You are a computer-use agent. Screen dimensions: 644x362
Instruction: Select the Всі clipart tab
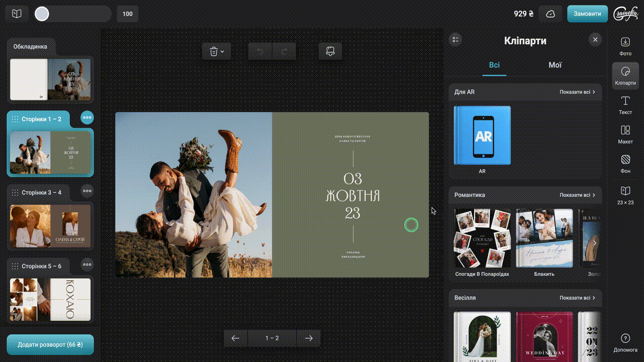coord(494,65)
